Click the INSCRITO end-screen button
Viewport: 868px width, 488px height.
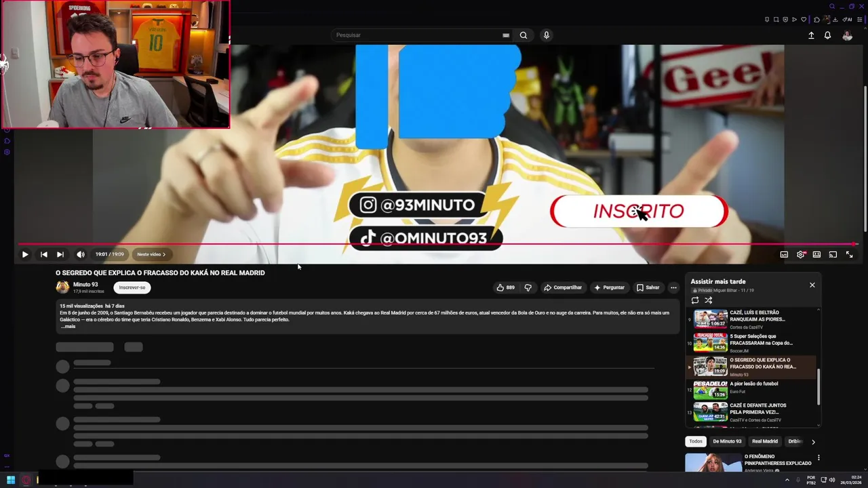coord(639,211)
